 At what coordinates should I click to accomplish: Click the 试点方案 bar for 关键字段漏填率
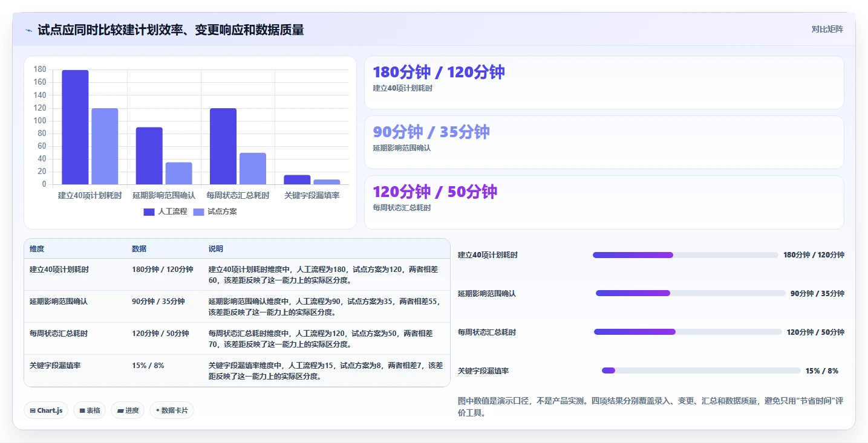pyautogui.click(x=327, y=182)
